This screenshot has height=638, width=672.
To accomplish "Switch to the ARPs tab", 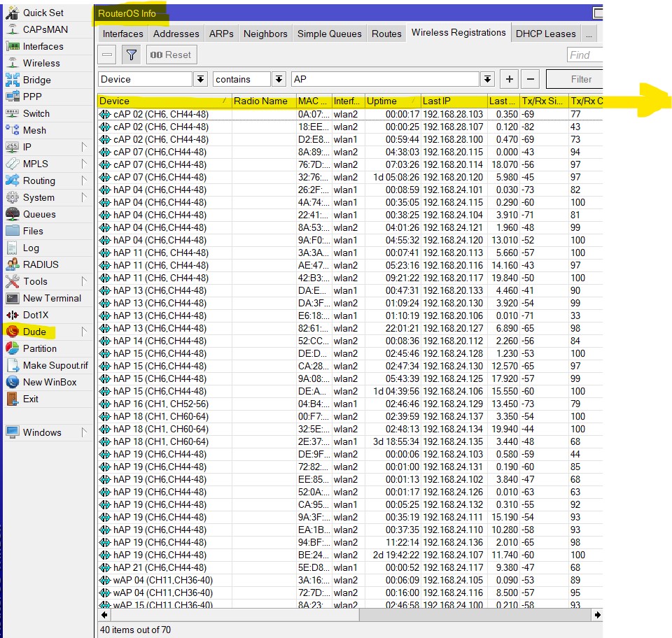I will (221, 34).
